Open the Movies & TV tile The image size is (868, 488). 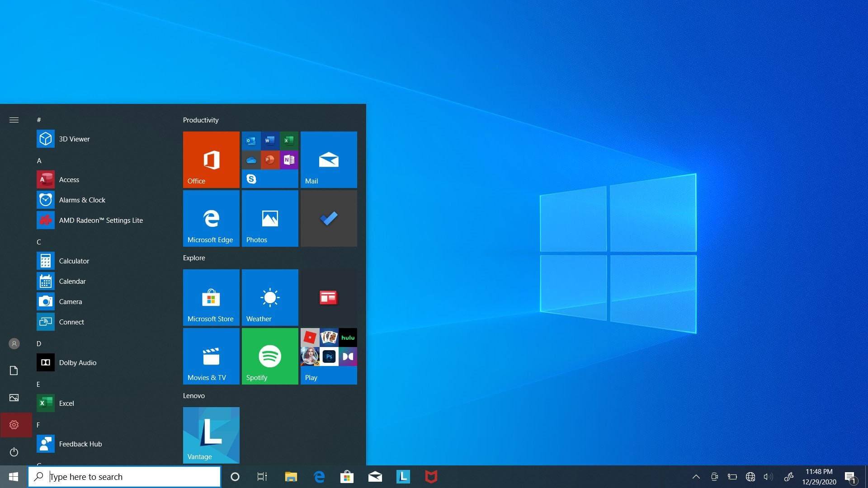pyautogui.click(x=211, y=356)
